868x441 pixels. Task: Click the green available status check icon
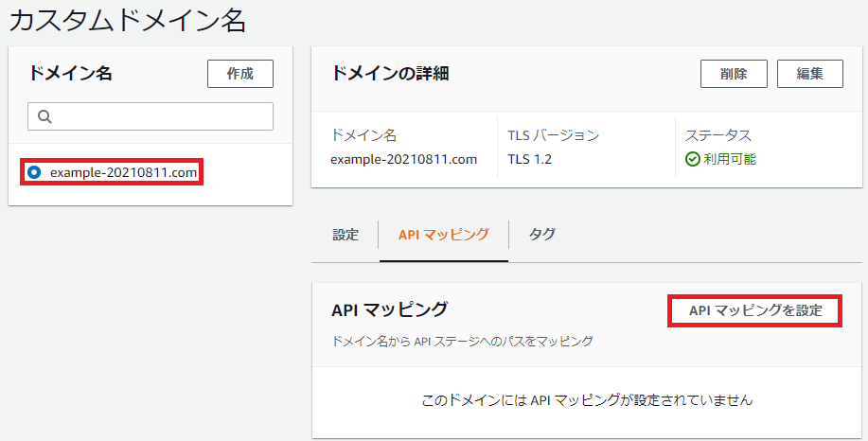click(x=693, y=159)
